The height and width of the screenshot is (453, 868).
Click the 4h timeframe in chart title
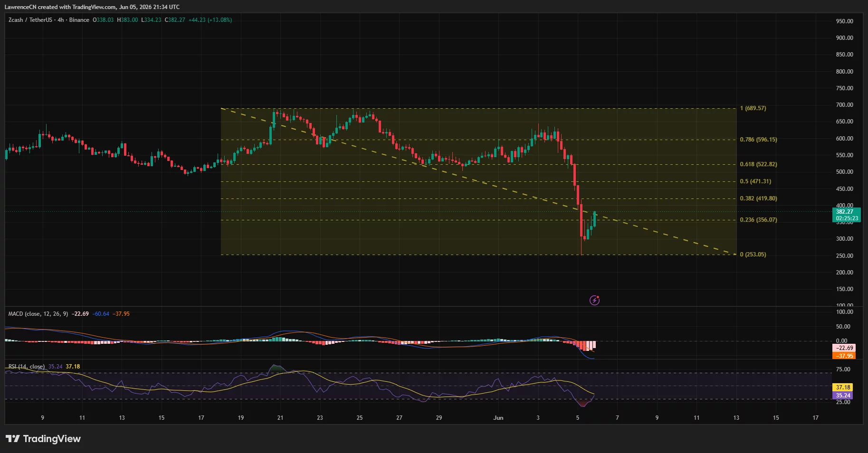coord(61,20)
